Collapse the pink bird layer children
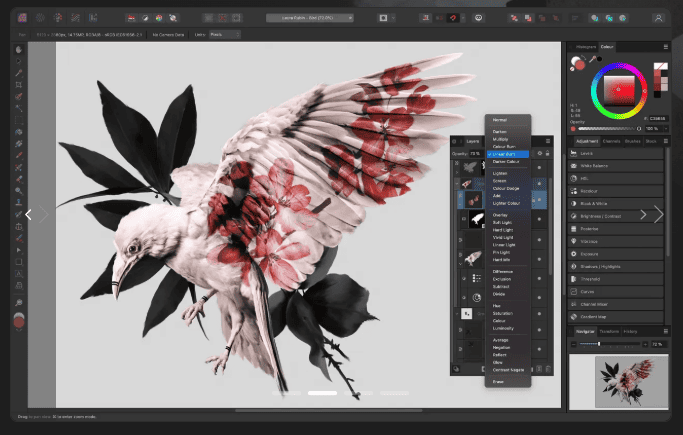This screenshot has width=683, height=435. 460,264
